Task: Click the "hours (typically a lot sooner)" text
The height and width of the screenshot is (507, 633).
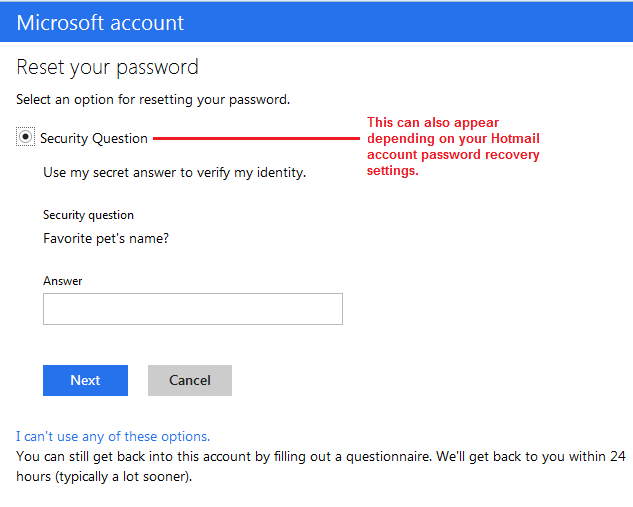Action: click(104, 477)
